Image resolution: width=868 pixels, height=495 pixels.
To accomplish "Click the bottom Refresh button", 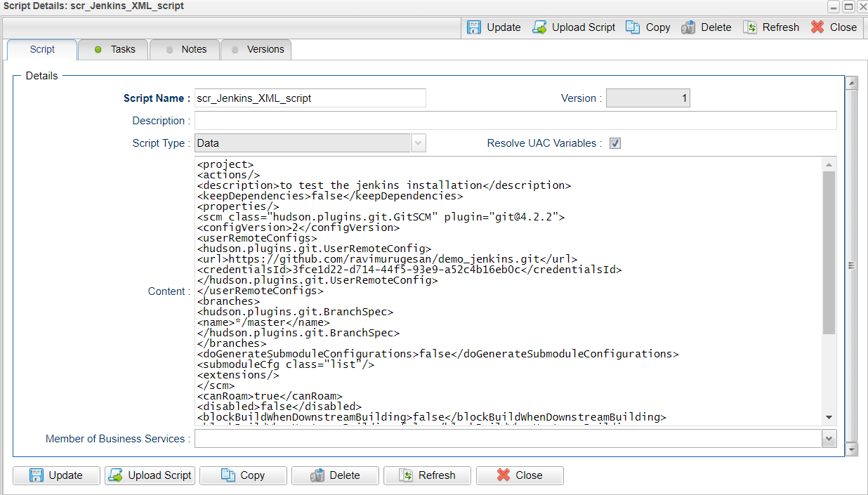I will (427, 475).
